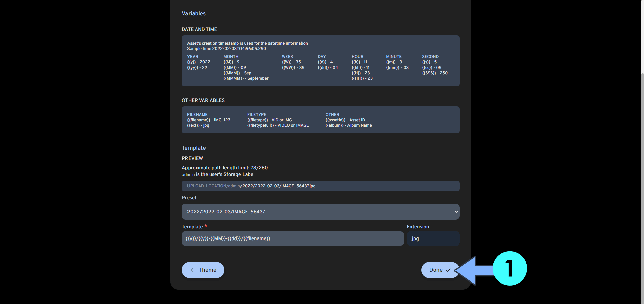Click the '{{assetId}} - Asset ID' variable
Viewport: 644px width, 304px height.
[345, 120]
